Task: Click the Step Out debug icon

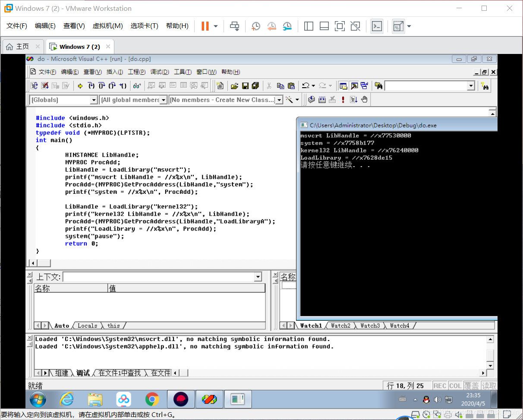Action: click(x=112, y=86)
